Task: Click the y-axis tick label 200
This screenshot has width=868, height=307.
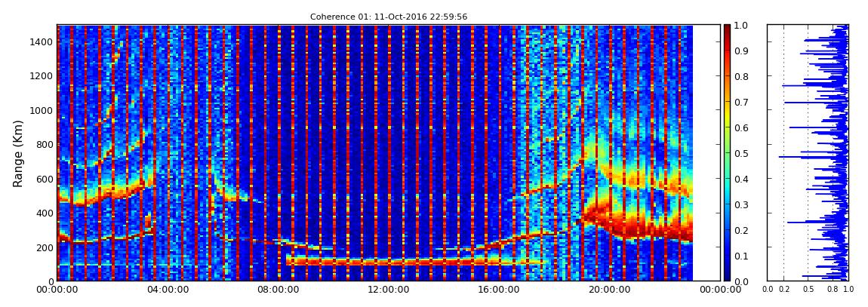Action: (45, 247)
